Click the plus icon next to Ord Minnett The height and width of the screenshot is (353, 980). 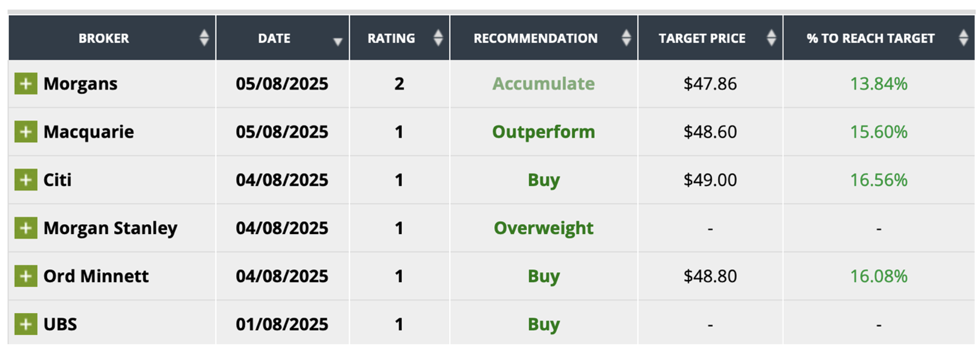click(26, 276)
